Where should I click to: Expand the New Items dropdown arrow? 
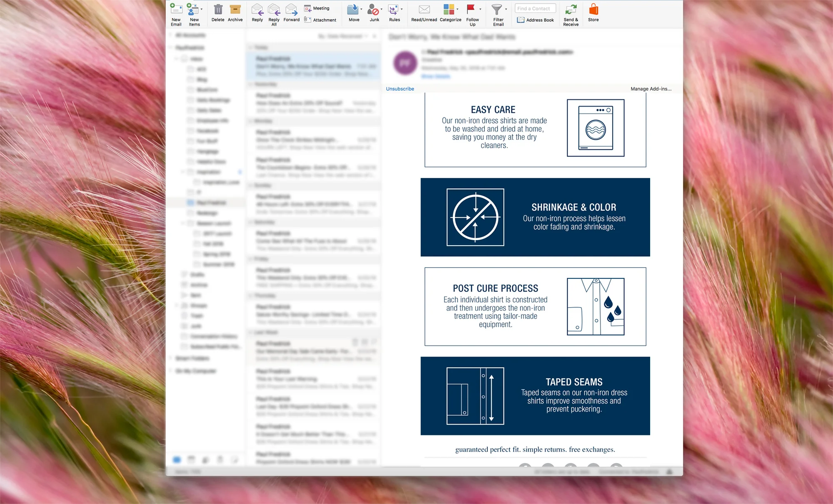(202, 9)
